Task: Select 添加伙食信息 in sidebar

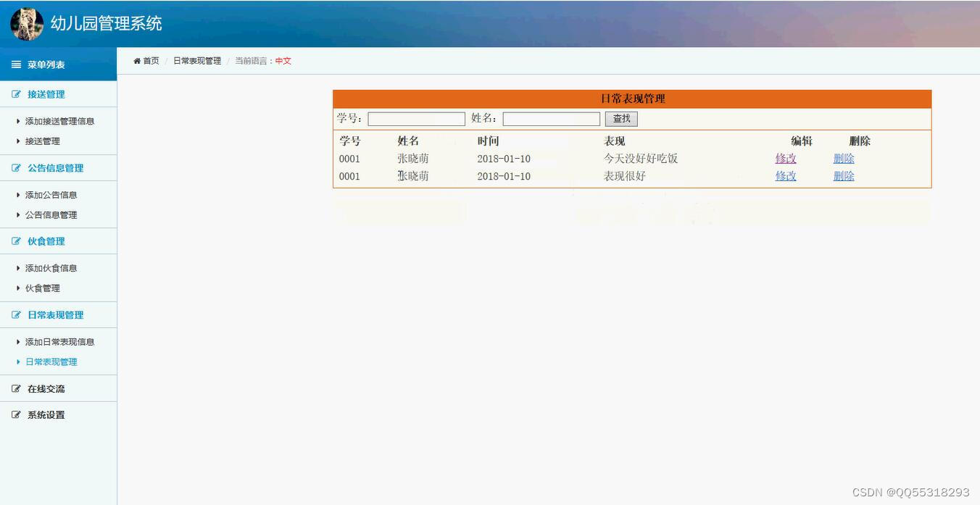Action: [51, 268]
